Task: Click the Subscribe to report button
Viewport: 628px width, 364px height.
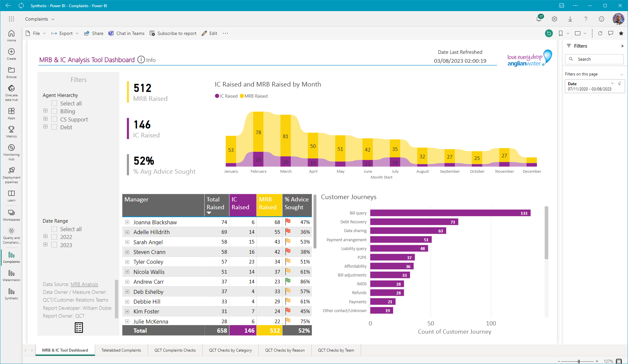Action: click(173, 33)
